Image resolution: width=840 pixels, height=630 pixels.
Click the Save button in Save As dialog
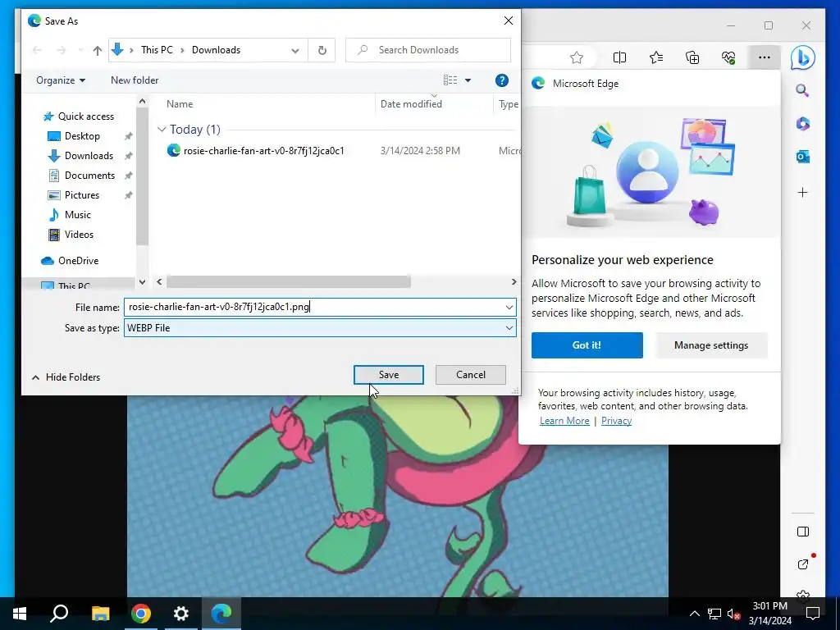[x=388, y=374]
